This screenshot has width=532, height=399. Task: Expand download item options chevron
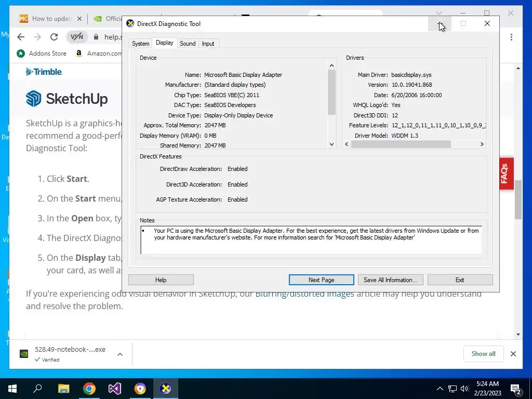pyautogui.click(x=120, y=354)
